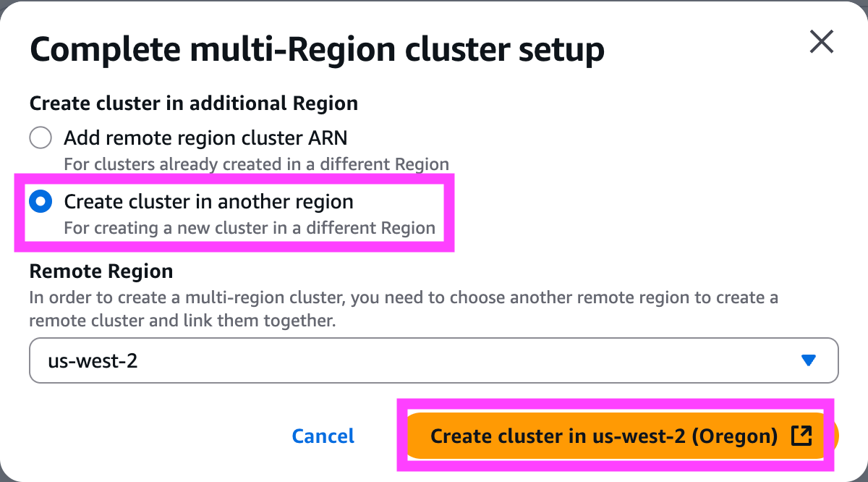This screenshot has width=868, height=482.
Task: Click the 'Create cluster in another region' label text
Action: tap(209, 201)
